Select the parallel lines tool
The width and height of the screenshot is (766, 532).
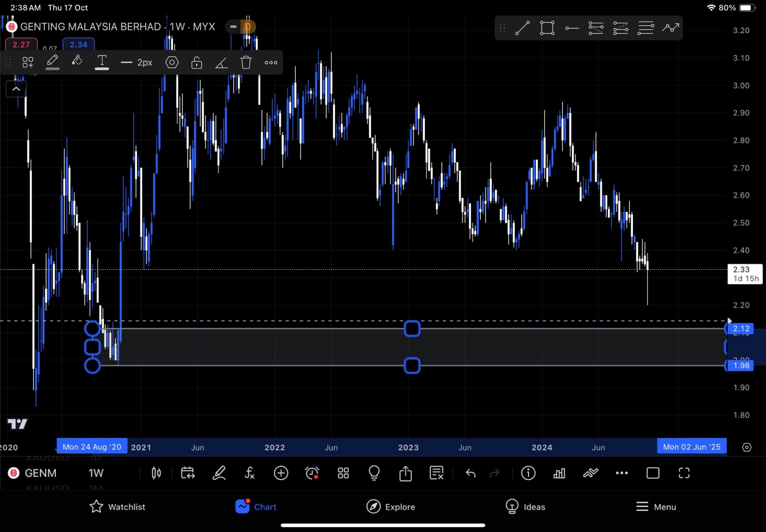[645, 28]
